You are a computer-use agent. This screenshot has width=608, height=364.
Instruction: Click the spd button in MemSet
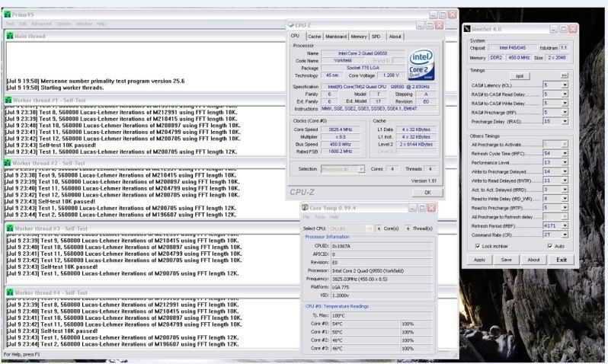[519, 76]
